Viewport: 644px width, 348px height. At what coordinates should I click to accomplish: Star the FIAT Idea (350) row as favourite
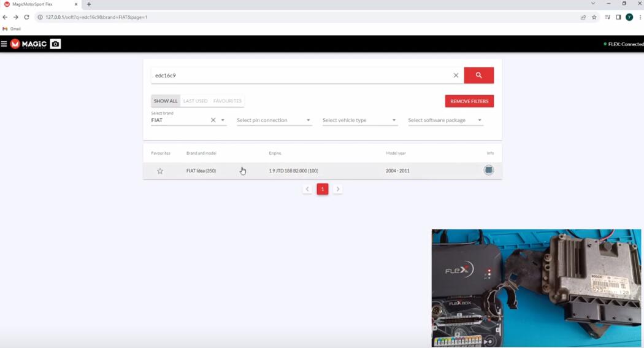[160, 171]
